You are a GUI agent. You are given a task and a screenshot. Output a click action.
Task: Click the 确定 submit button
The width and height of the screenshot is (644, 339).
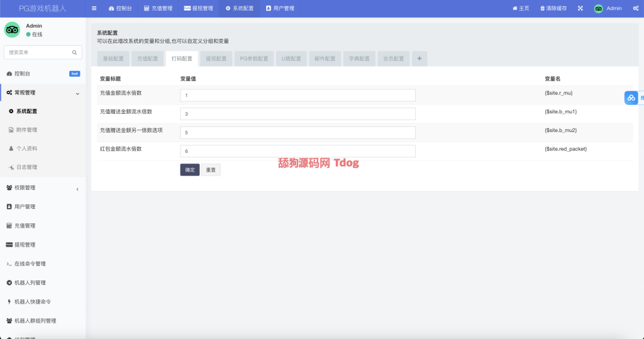[189, 170]
